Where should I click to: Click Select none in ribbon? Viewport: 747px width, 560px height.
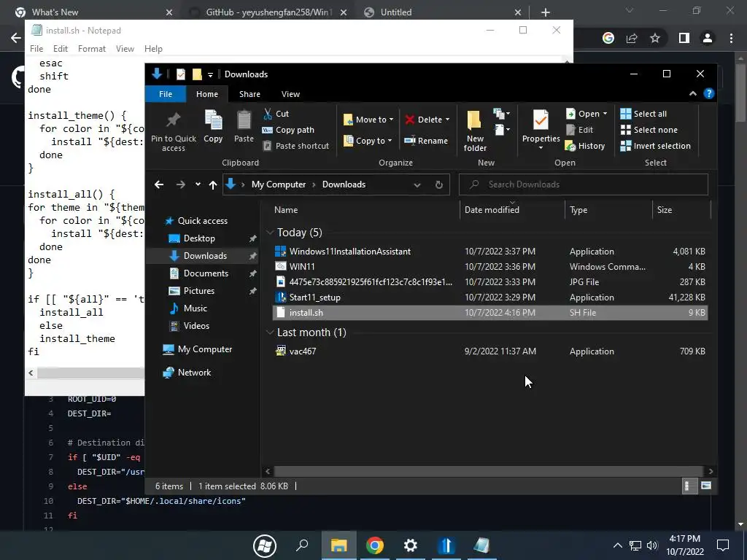(649, 130)
